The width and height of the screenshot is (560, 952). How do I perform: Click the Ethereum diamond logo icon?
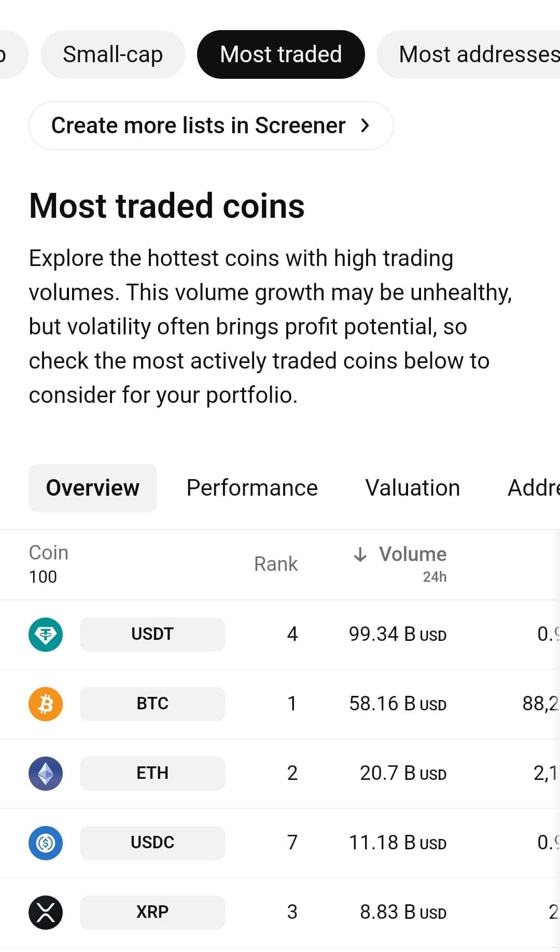(46, 773)
